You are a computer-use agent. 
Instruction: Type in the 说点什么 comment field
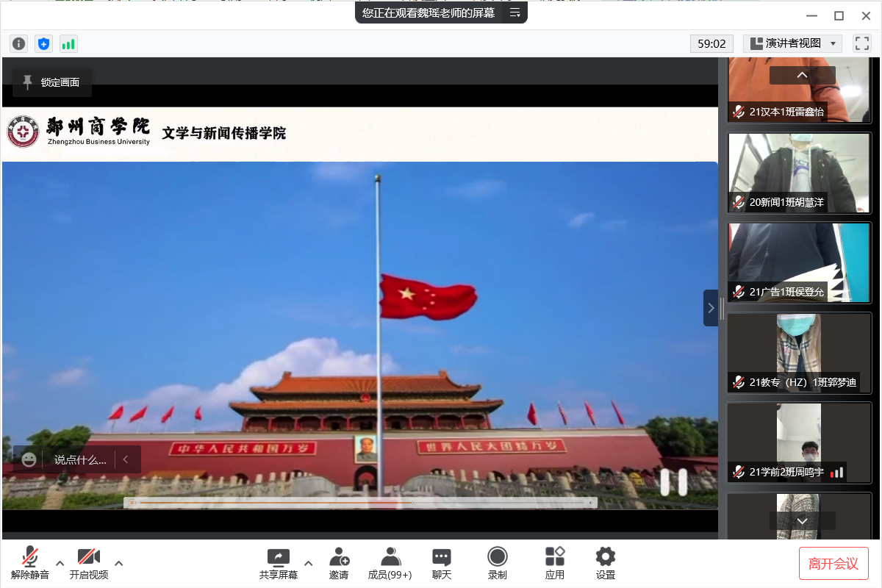[80, 460]
